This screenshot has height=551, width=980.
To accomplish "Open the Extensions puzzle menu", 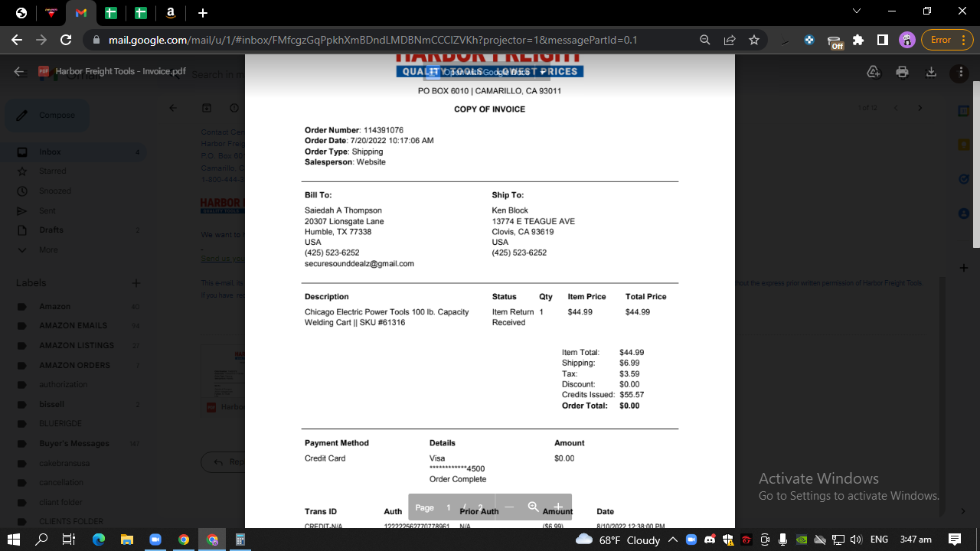I will (x=858, y=40).
